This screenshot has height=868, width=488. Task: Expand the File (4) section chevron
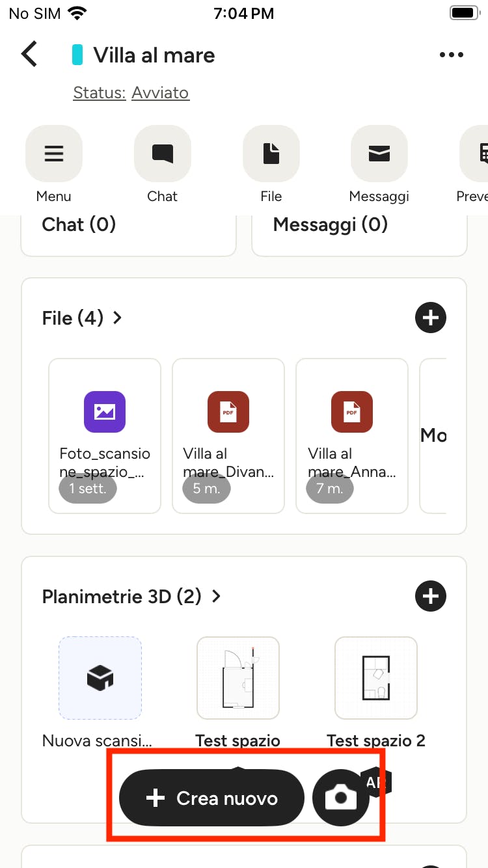[x=118, y=318]
